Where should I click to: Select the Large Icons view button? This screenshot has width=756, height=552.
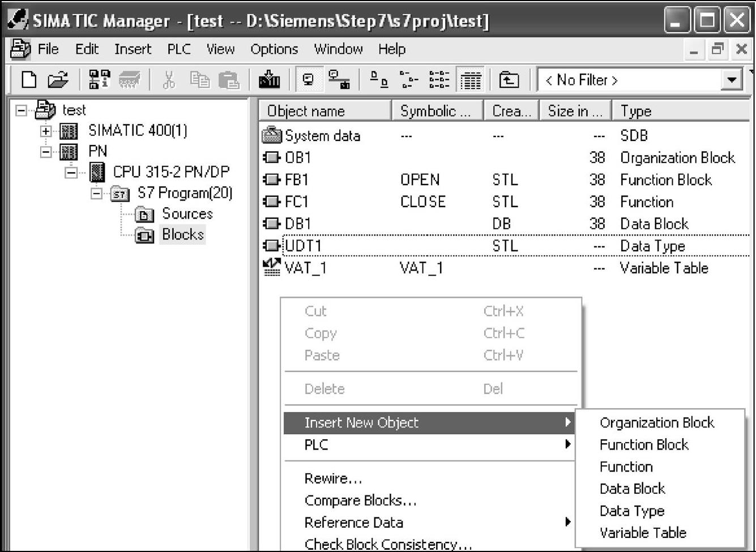pos(378,80)
